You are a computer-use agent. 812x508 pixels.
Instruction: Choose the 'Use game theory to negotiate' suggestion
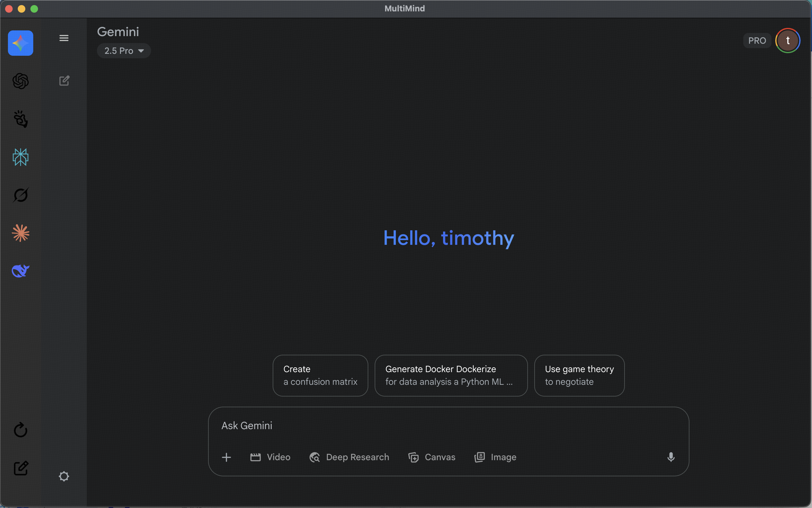(x=579, y=376)
